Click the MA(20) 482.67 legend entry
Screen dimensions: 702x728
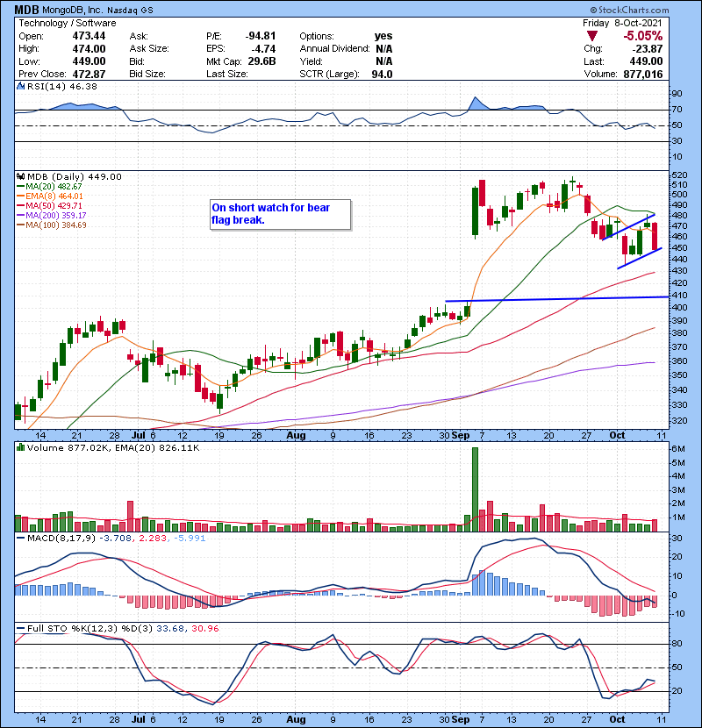[49, 186]
